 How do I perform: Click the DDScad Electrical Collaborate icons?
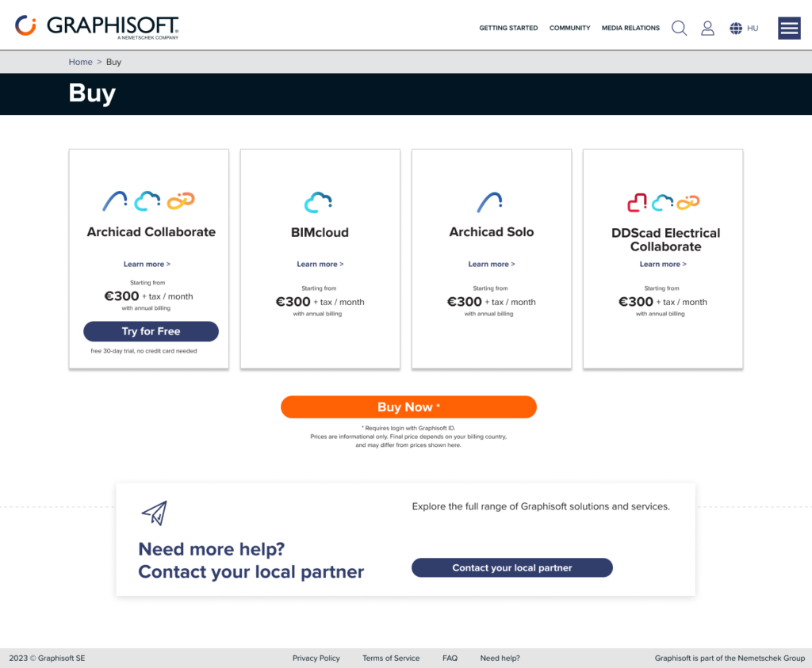[x=663, y=203]
